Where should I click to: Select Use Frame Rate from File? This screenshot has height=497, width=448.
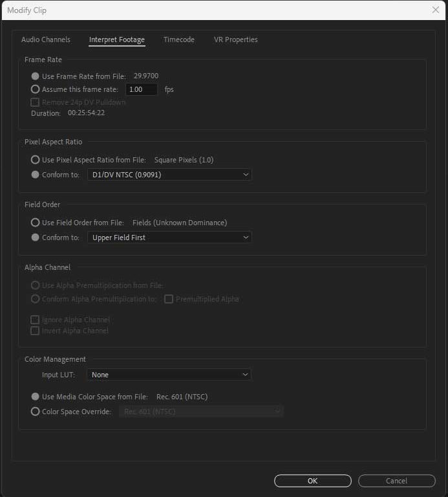click(36, 76)
